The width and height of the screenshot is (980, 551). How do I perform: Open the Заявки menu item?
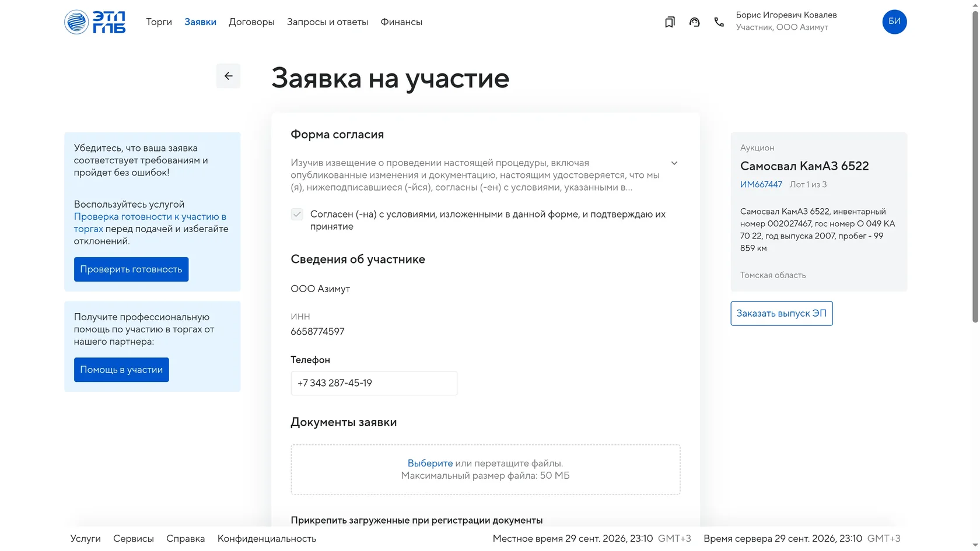point(200,22)
